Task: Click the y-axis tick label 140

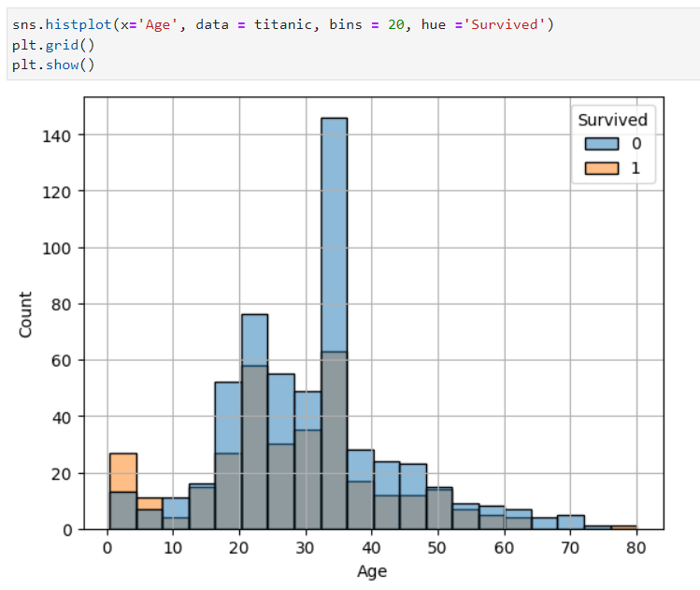Action: click(x=57, y=137)
